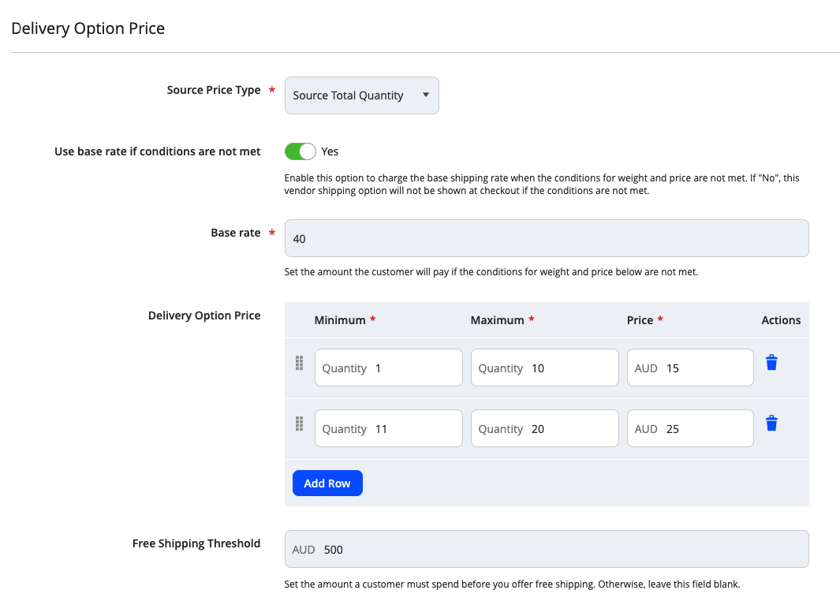Click the Yes label beside the toggle
The image size is (840, 616).
[330, 151]
